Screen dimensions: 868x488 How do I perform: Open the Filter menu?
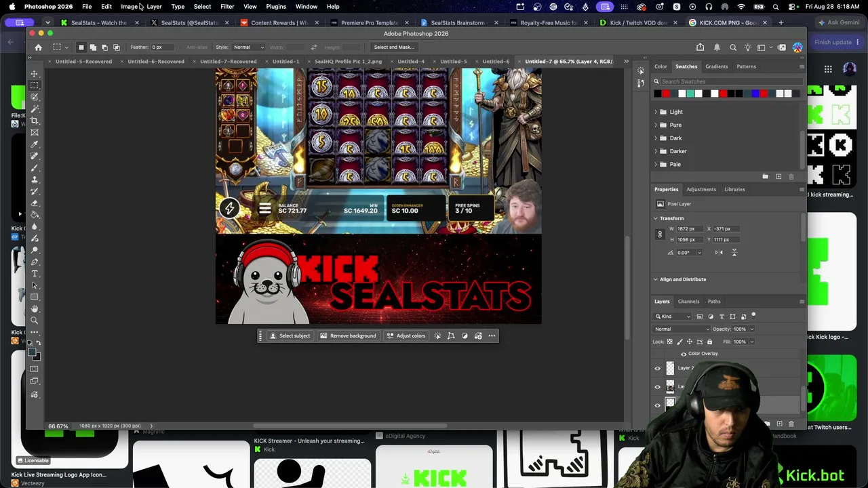(227, 7)
